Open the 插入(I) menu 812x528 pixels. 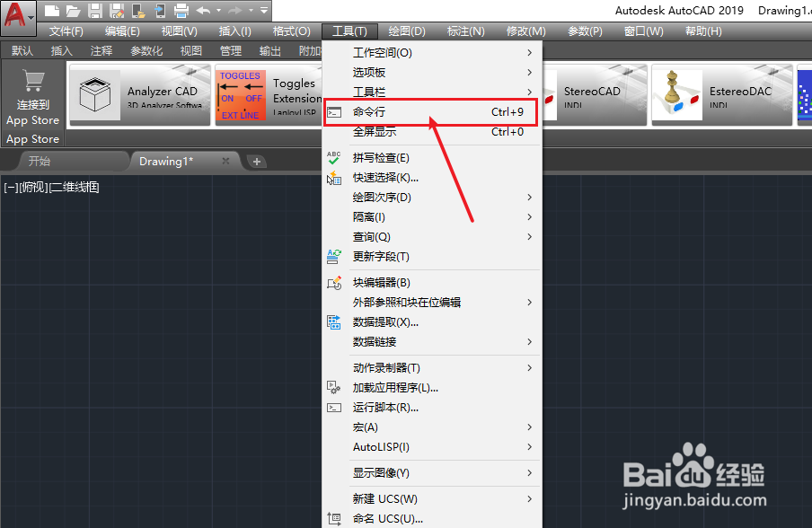point(235,31)
